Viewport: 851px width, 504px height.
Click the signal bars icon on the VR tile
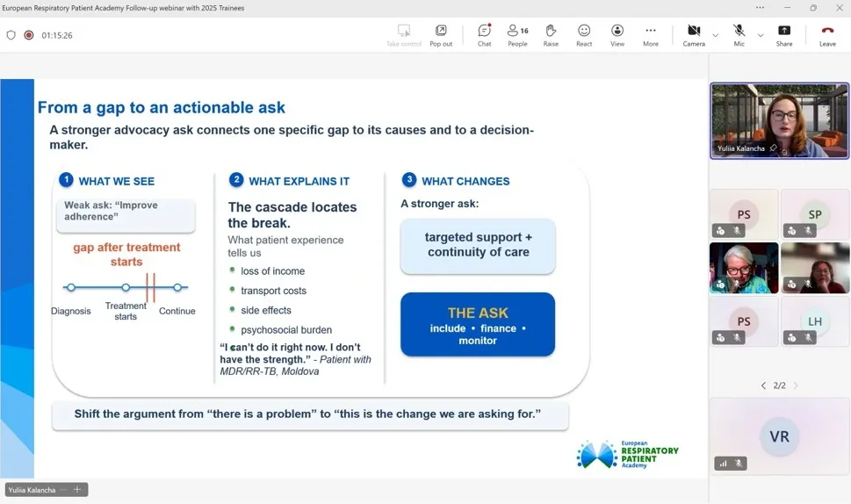coord(723,464)
